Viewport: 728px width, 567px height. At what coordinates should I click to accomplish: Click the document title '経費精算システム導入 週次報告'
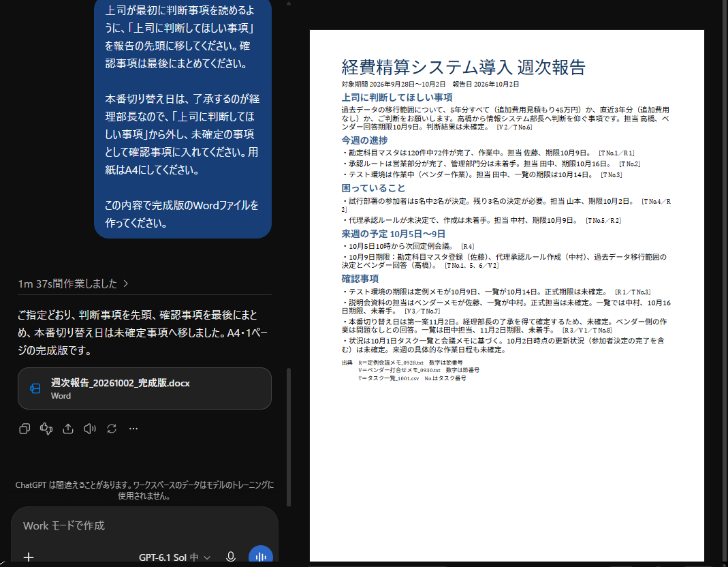[463, 67]
